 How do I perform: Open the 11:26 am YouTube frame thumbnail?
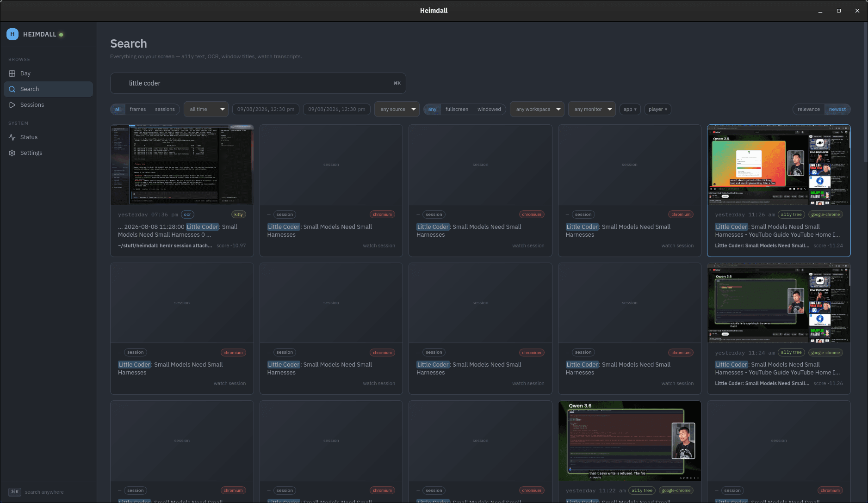click(x=779, y=165)
